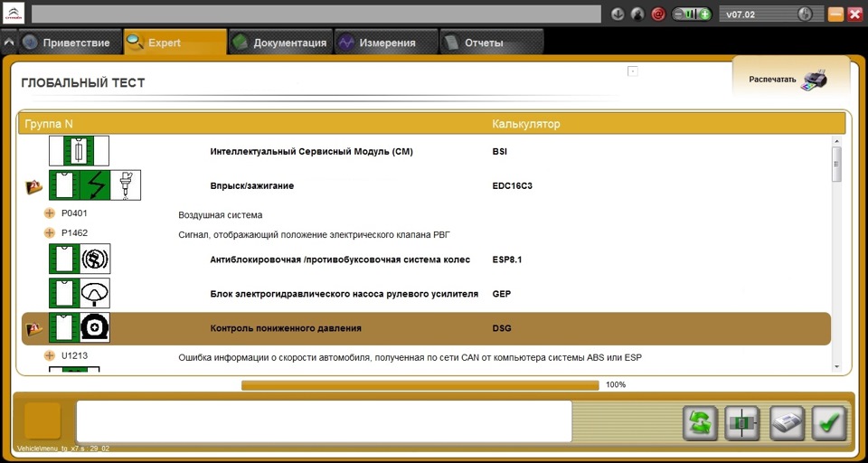Viewport: 868px width, 463px height.
Task: Click the ABS/ESP system icon
Action: tap(80, 259)
